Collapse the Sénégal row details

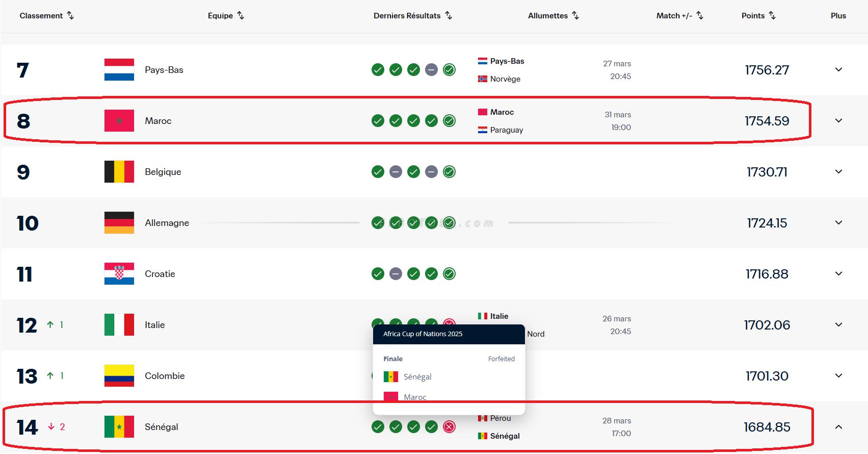coord(838,427)
